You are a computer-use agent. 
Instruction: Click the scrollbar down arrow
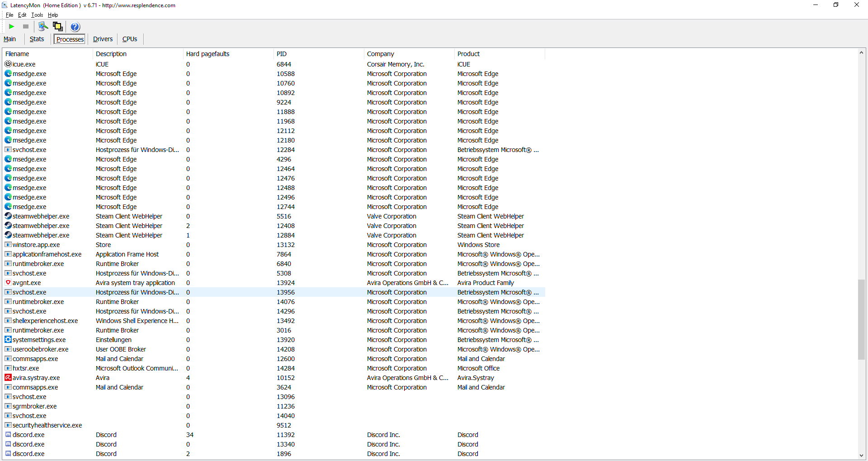tap(861, 456)
